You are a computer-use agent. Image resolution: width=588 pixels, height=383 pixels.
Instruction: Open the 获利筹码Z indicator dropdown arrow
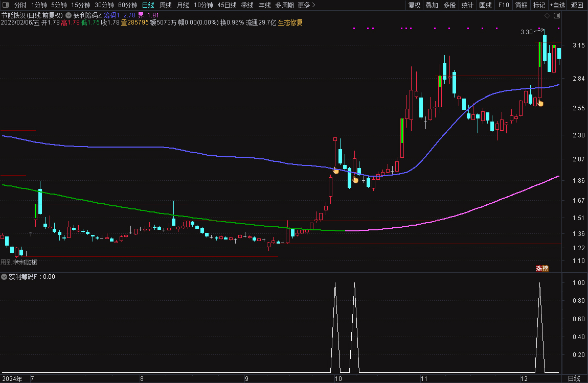coord(69,15)
